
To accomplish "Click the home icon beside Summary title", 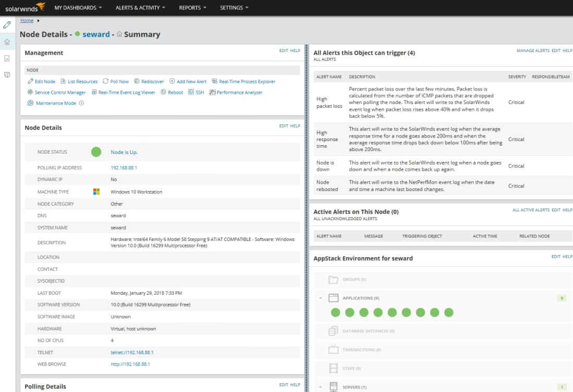I will (x=119, y=34).
